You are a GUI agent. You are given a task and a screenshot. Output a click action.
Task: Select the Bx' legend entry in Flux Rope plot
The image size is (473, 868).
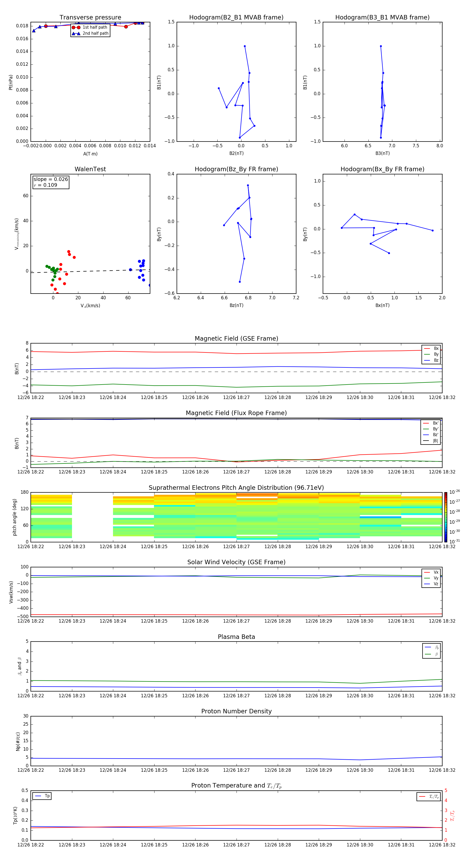click(431, 423)
